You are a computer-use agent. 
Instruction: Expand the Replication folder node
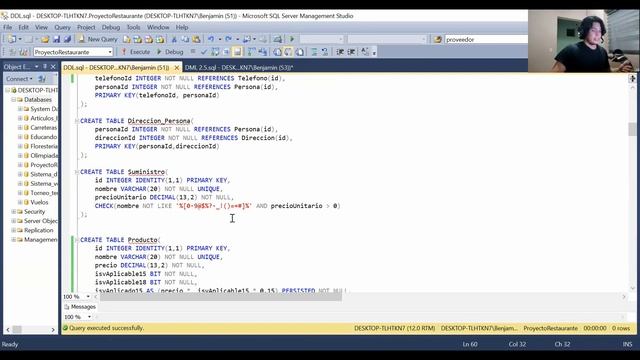point(13,230)
